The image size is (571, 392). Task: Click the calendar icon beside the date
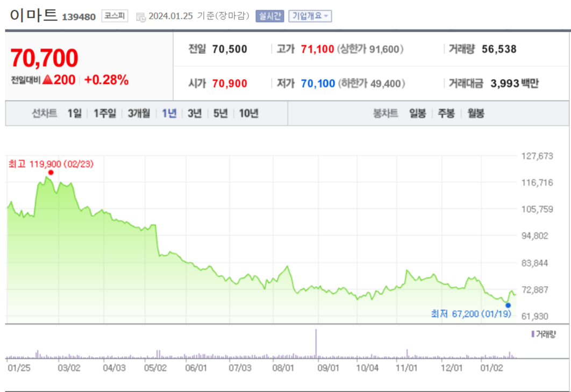[x=141, y=17]
